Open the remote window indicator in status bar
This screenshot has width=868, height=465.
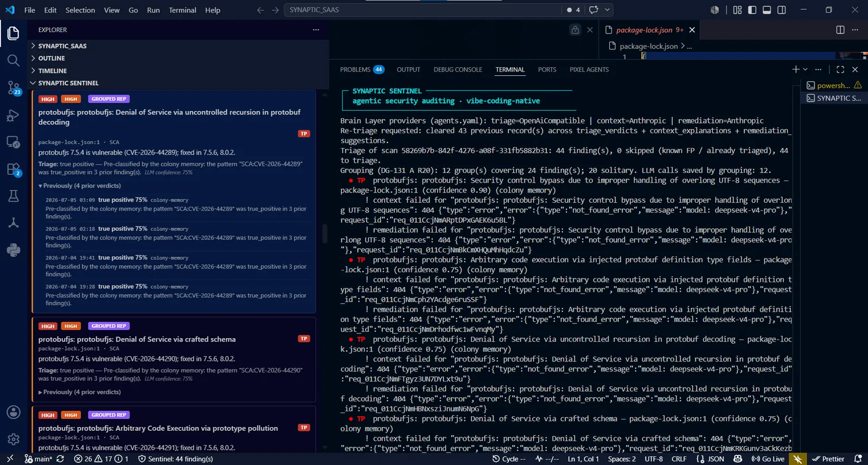point(10,459)
